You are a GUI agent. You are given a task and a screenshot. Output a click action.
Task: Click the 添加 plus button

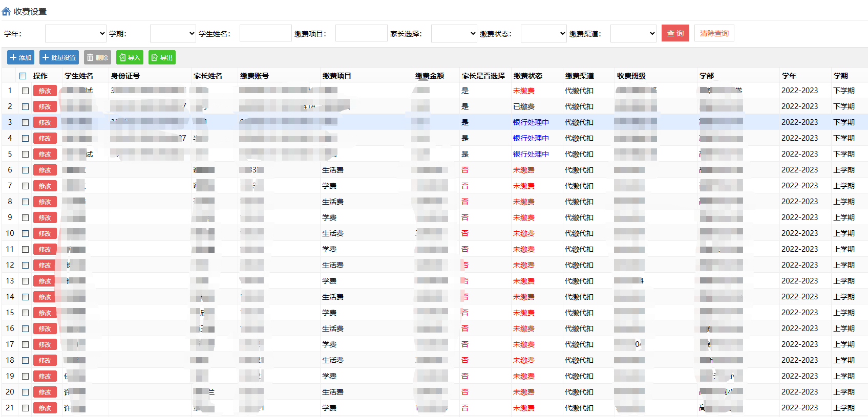20,57
